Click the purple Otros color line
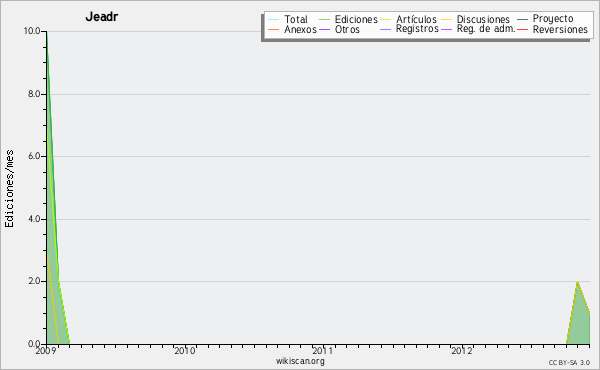 324,29
